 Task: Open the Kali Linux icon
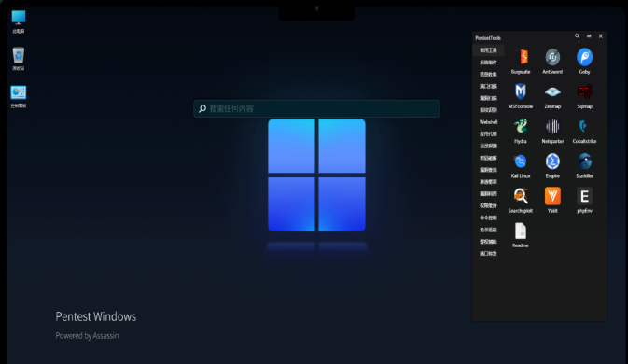[521, 161]
